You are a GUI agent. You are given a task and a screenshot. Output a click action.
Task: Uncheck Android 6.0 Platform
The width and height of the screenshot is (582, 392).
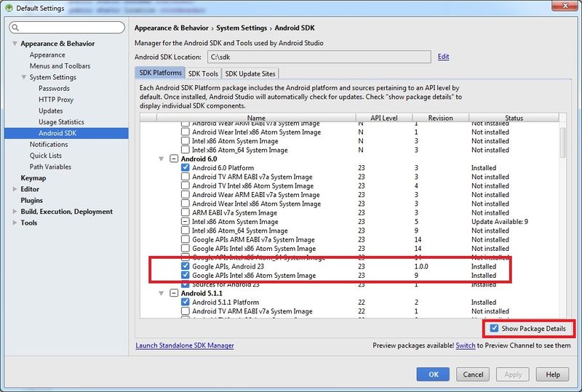click(185, 168)
